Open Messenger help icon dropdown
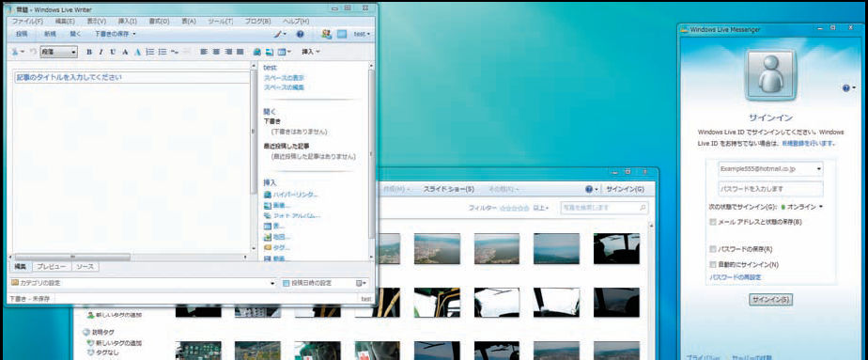The image size is (868, 360). click(x=848, y=88)
